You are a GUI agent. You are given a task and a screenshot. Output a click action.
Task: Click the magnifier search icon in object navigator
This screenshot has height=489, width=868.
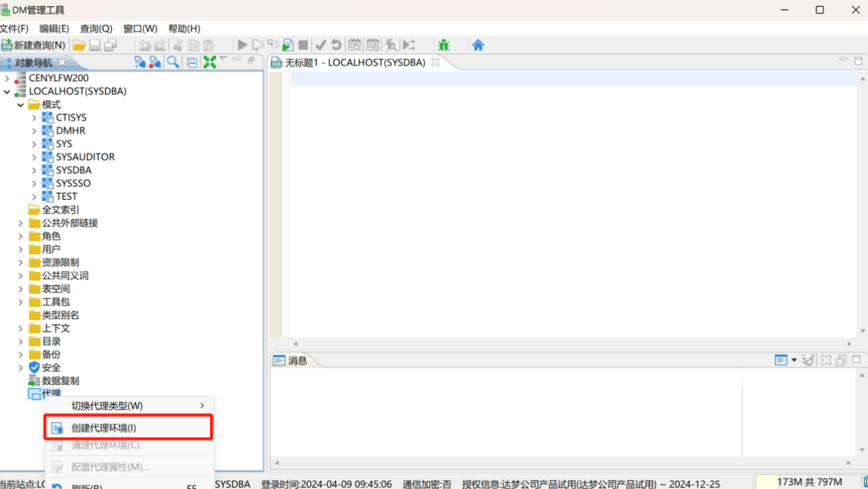click(x=173, y=62)
